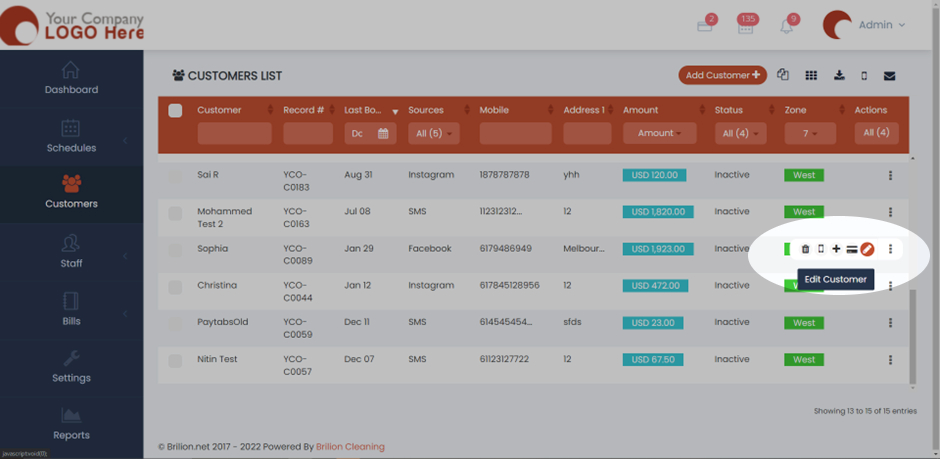This screenshot has width=940, height=459.
Task: Select the checkbox next to Nitin Test
Action: coord(175,360)
